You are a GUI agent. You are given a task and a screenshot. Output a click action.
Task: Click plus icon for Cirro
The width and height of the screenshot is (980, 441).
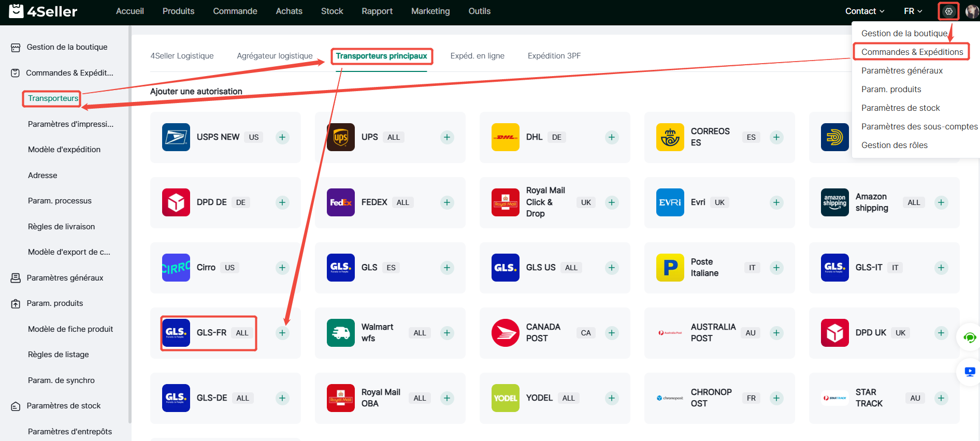pyautogui.click(x=282, y=268)
